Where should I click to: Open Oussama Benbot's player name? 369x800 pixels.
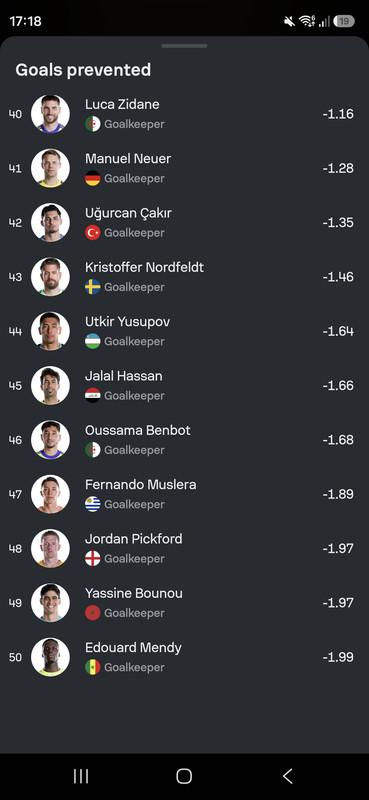coord(138,430)
